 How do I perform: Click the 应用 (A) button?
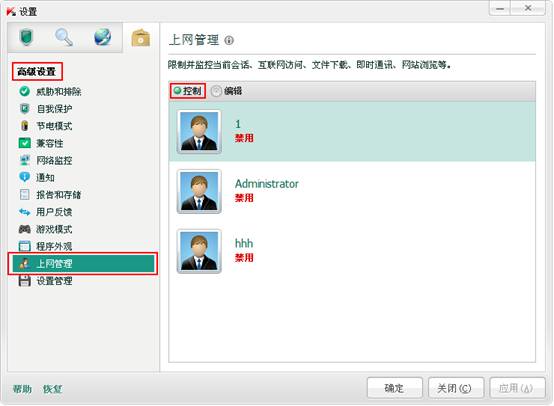[x=517, y=388]
